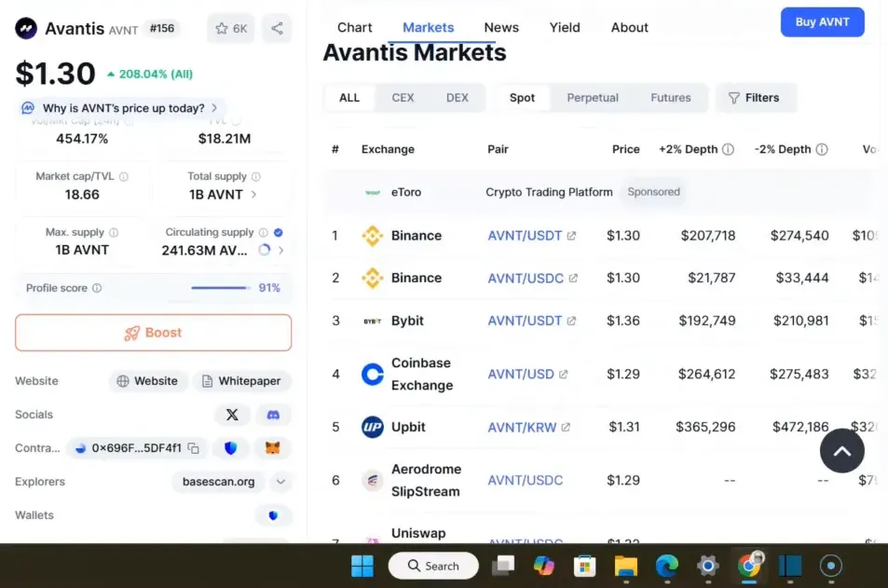Open 'Why is AVNT's price up today?'

pyautogui.click(x=121, y=108)
